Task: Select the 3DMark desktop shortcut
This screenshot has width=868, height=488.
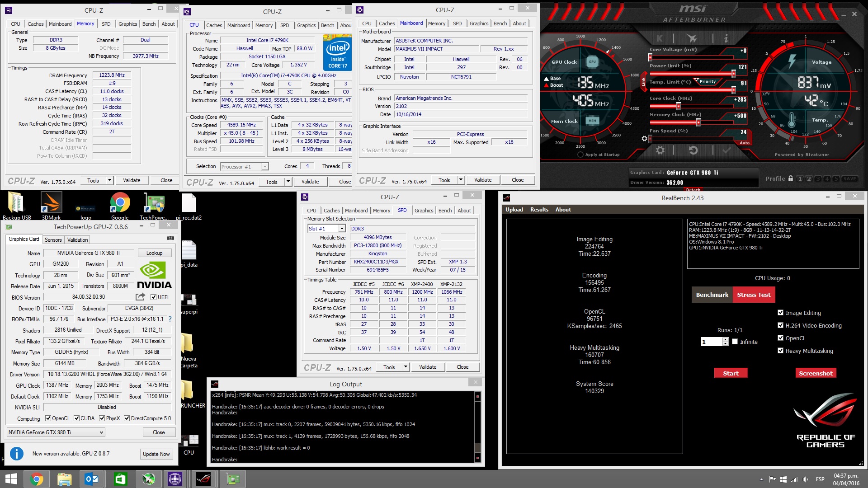Action: 51,206
